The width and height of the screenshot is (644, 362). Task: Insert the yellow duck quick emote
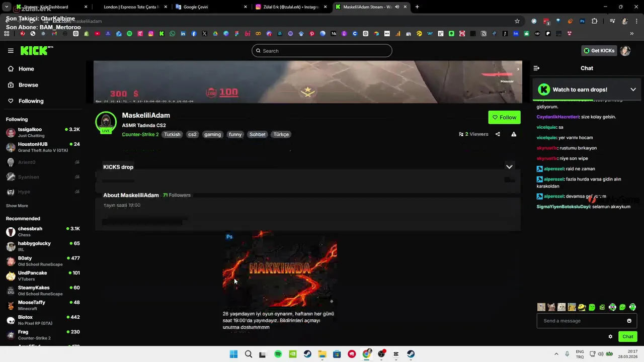(582, 307)
